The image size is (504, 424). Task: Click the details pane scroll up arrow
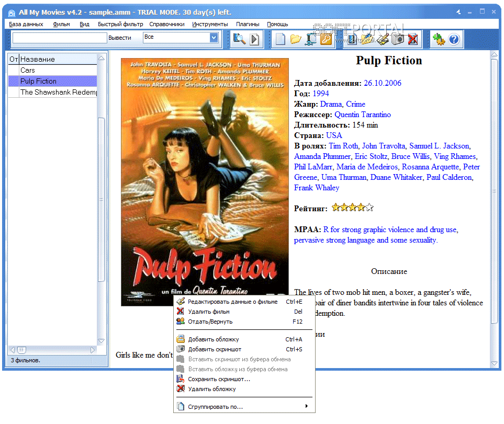click(x=495, y=55)
